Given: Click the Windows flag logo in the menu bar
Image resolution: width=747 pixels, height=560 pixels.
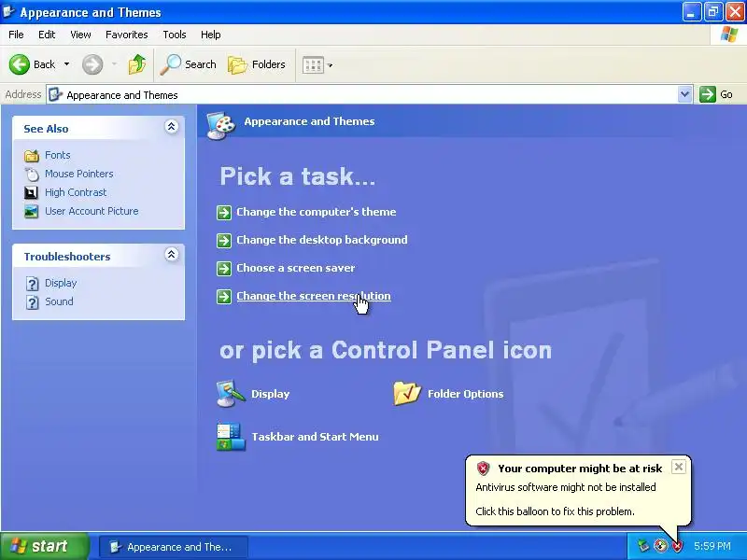Looking at the screenshot, I should (x=729, y=35).
